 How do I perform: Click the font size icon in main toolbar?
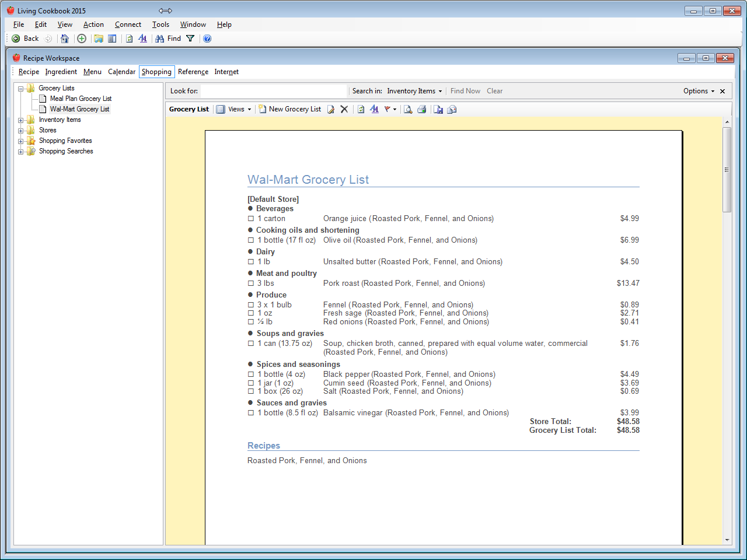click(143, 38)
